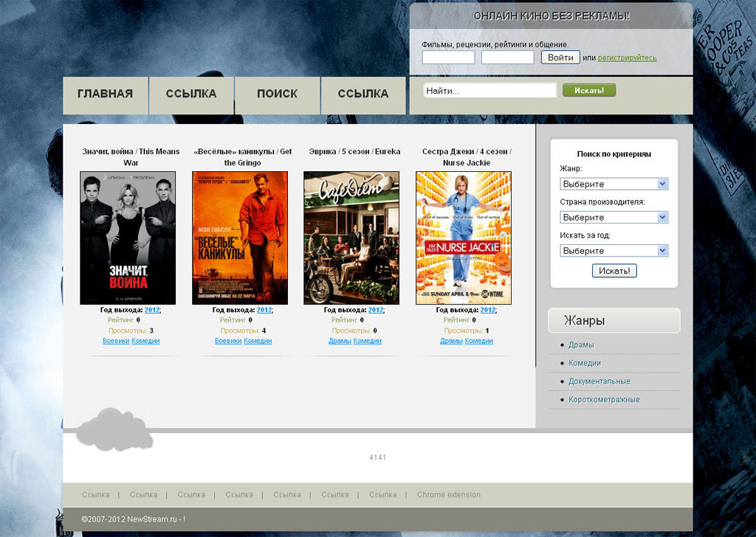This screenshot has width=756, height=537.
Task: Open the Get the Gringo poster
Action: pos(240,238)
